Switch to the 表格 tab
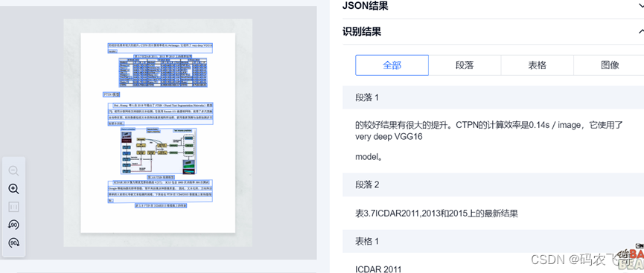This screenshot has height=273, width=644. click(x=537, y=65)
